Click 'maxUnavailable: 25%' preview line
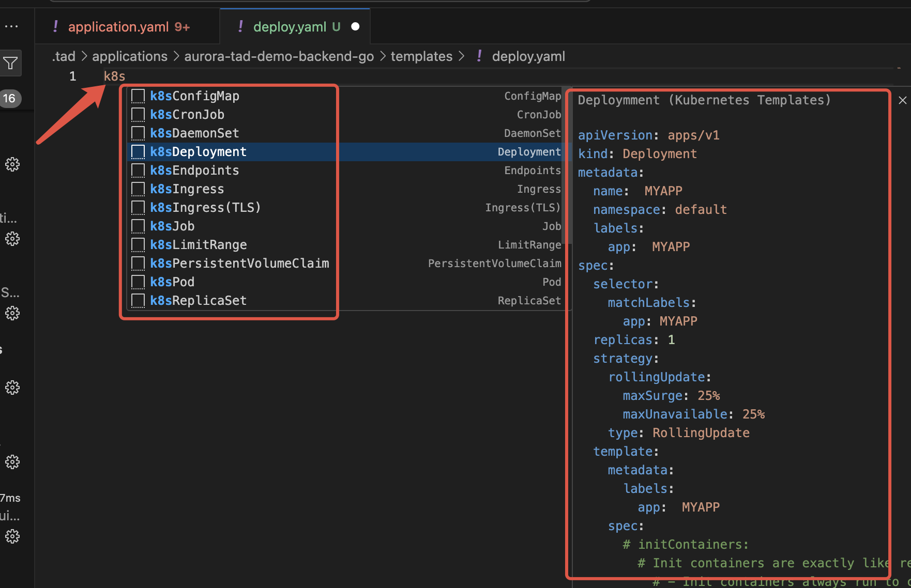 pyautogui.click(x=693, y=414)
